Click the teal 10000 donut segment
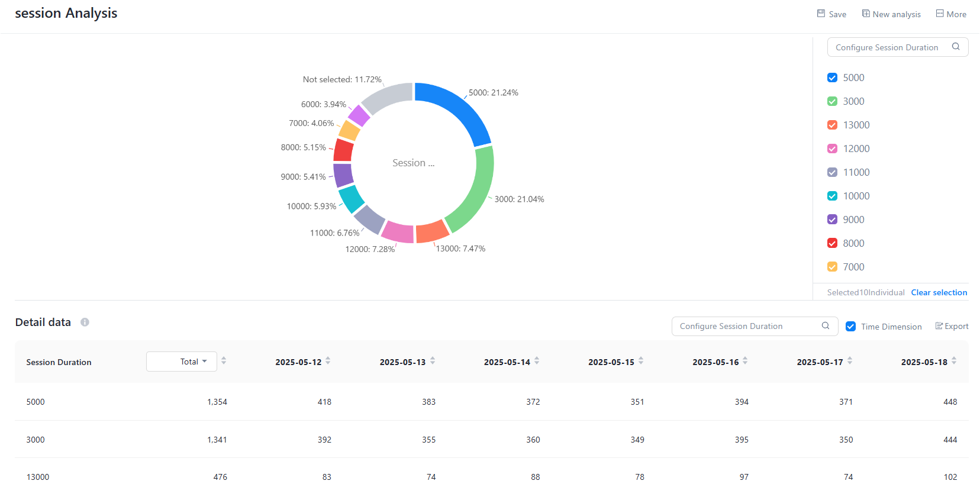Viewport: 980px width, 484px height. [x=352, y=199]
